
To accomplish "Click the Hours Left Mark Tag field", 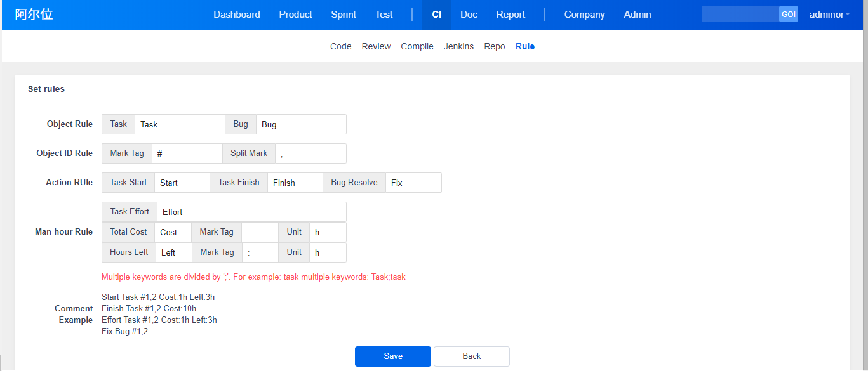I will click(260, 252).
